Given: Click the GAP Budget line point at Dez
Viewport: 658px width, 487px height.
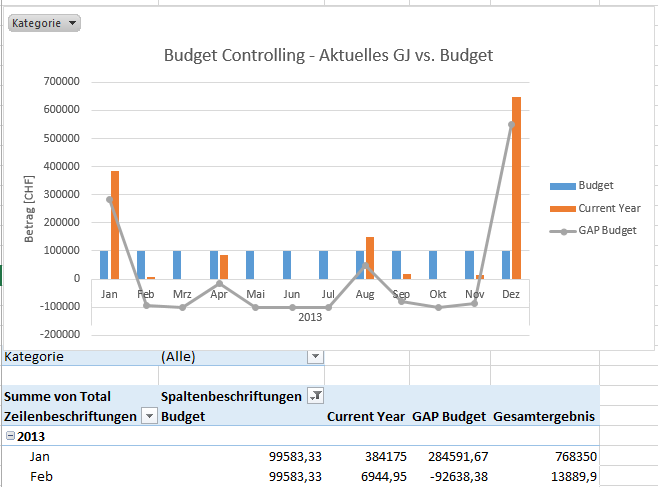Looking at the screenshot, I should tap(512, 125).
